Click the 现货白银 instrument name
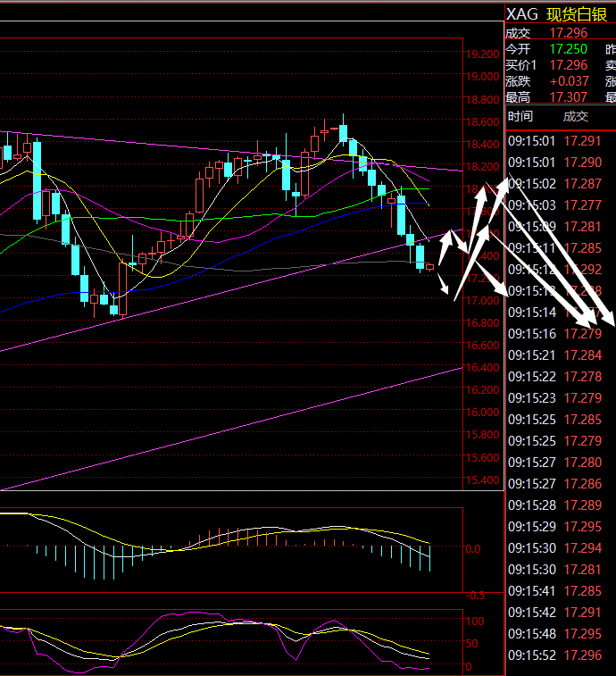The height and width of the screenshot is (676, 616). [576, 13]
